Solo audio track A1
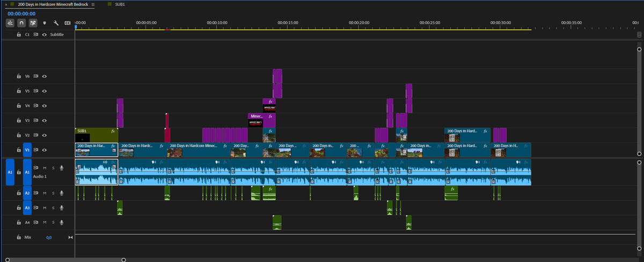Viewport: 644px width, 262px height. (53, 168)
